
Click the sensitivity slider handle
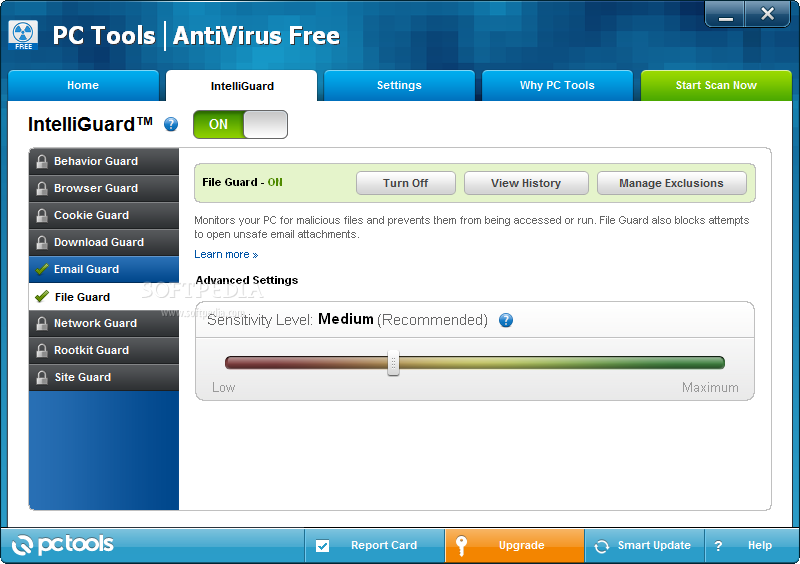click(393, 363)
